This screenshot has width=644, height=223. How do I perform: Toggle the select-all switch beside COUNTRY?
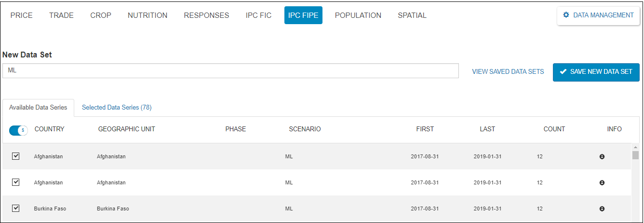coord(18,130)
